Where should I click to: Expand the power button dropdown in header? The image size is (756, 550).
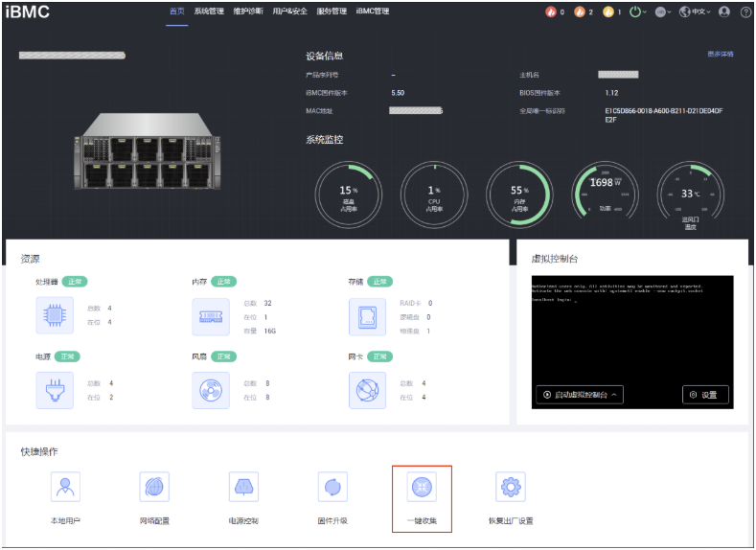click(638, 12)
